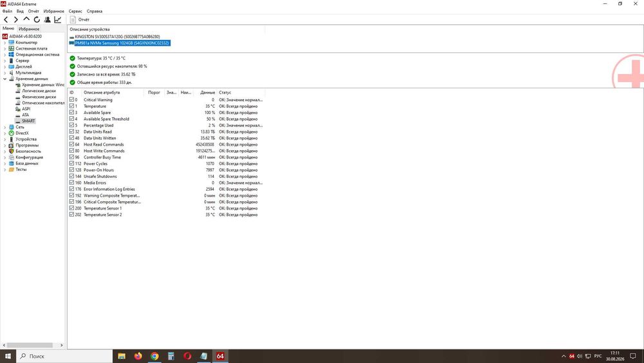Uncheck the Percentage Used checkbox
The width and height of the screenshot is (644, 363).
point(72,125)
